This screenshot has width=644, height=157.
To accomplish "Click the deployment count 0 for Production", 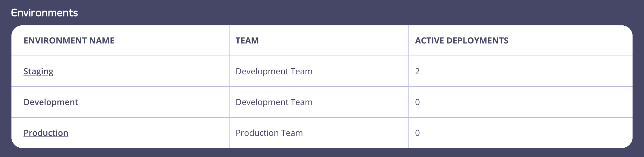I will [x=417, y=133].
